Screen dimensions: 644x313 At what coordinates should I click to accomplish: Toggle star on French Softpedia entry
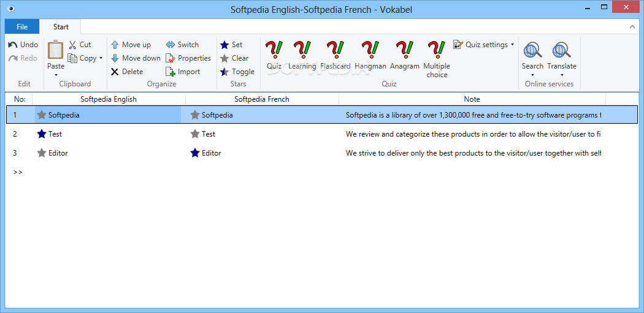click(x=195, y=115)
